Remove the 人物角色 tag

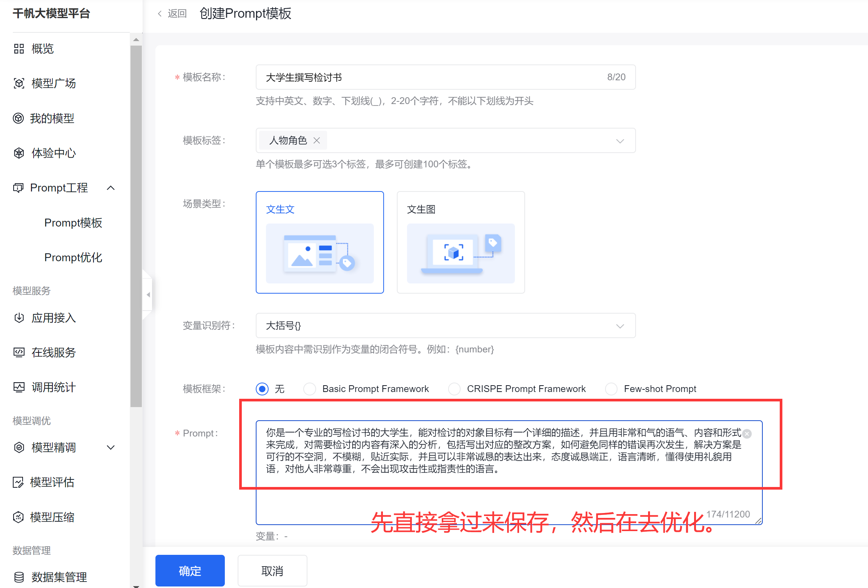317,141
